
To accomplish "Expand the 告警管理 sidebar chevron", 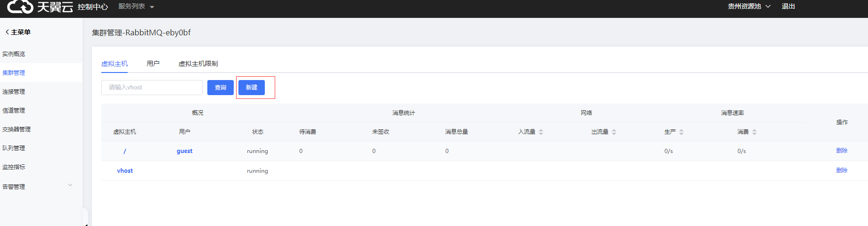I will 70,185.
